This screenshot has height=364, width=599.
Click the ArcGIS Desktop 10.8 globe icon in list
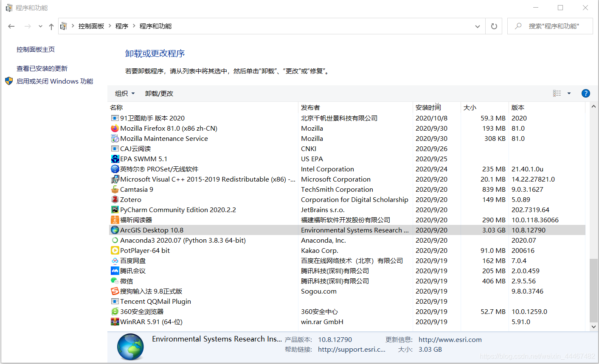point(115,230)
